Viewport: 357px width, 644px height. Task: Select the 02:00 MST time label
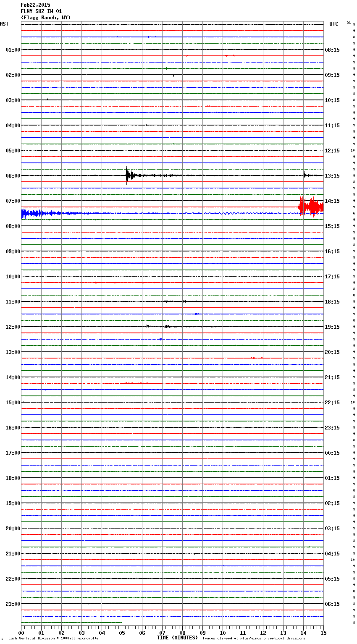13,75
